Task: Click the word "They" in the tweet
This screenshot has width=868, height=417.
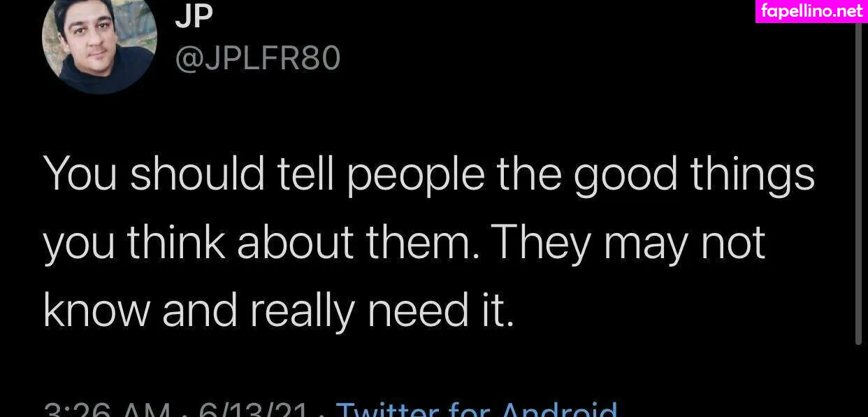Action: point(542,243)
